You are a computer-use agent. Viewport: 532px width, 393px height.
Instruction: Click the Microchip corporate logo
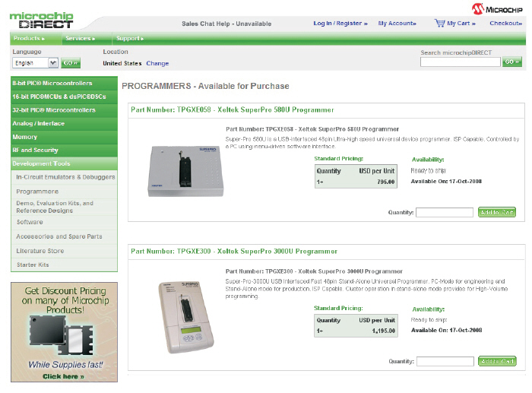pos(497,9)
